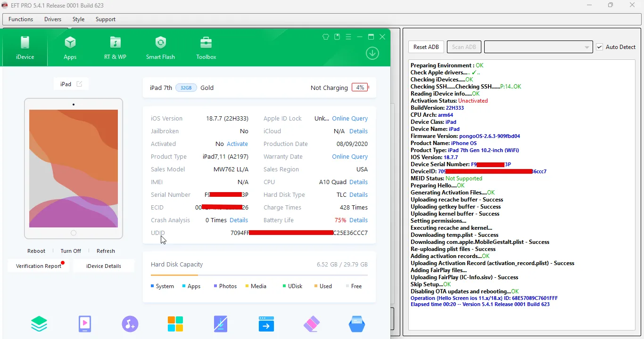
Task: Click the purple video player icon
Action: pyautogui.click(x=85, y=324)
